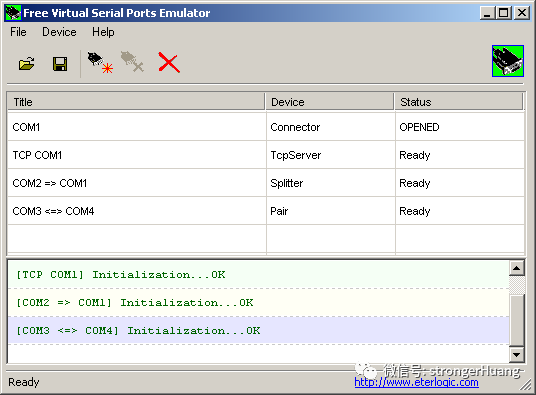Screen dimensions: 536x395
Task: Open the eterlogic.com website link
Action: pos(416,382)
